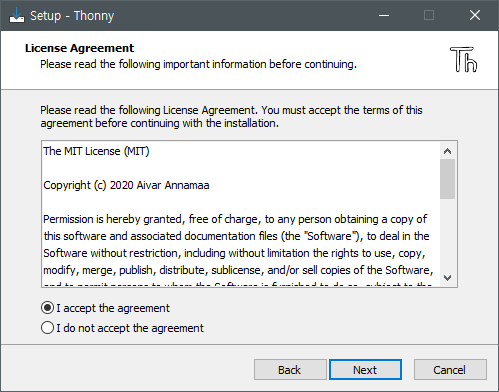
Task: Click "The MIT License (MIT)" text line
Action: point(96,151)
